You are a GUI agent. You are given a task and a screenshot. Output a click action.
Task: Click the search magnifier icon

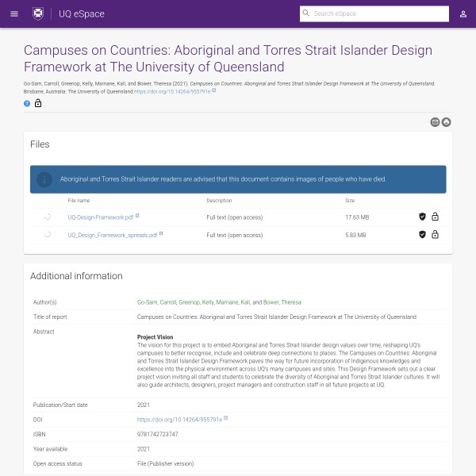tap(306, 13)
